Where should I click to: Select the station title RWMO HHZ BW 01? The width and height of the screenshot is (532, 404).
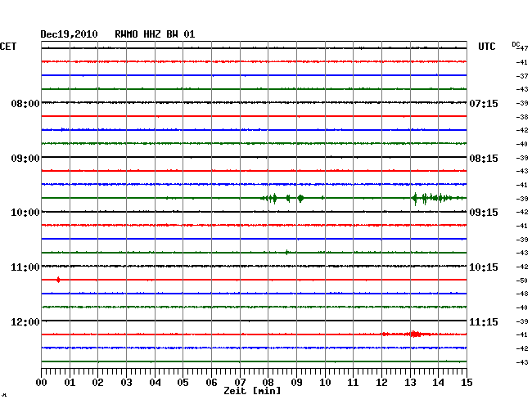(155, 34)
